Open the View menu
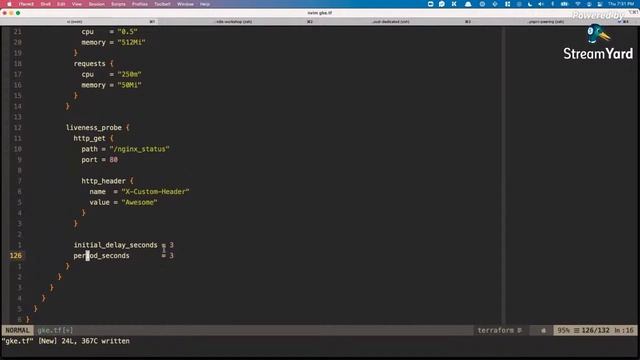 point(77,4)
